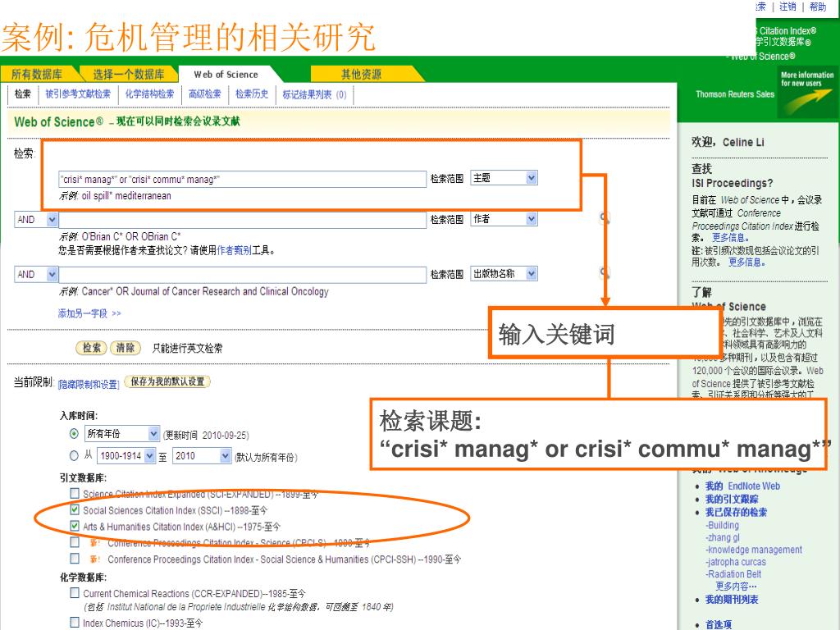Open 首选项 preferences link
The image size is (840, 630).
(x=719, y=624)
